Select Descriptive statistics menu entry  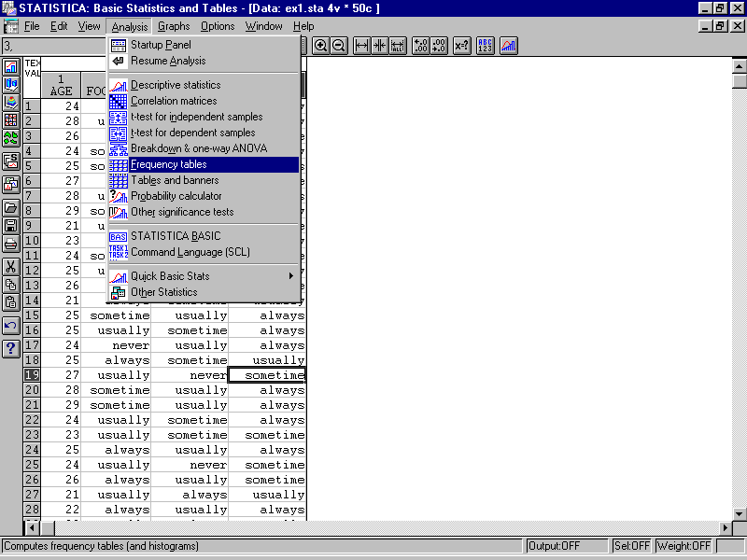(x=204, y=85)
